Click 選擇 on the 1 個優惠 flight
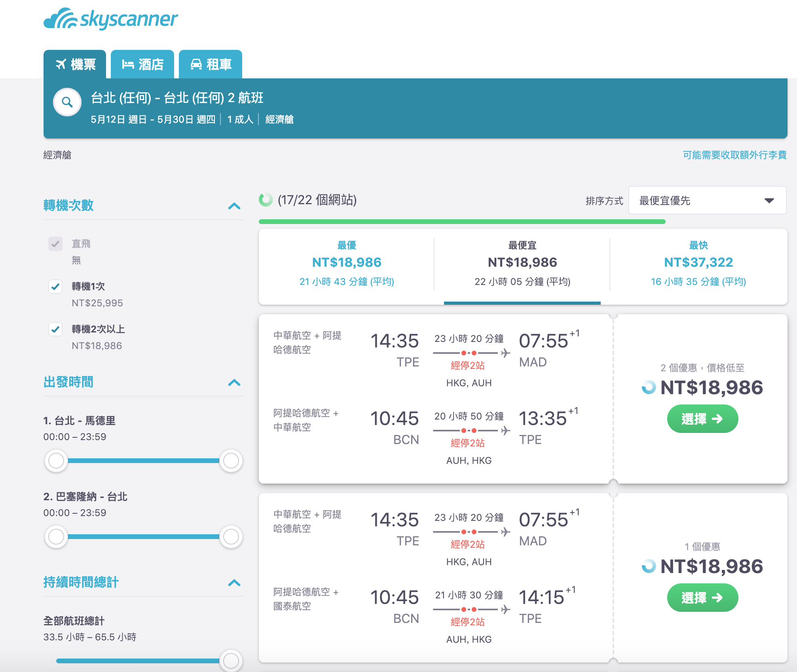This screenshot has width=797, height=672. (702, 598)
